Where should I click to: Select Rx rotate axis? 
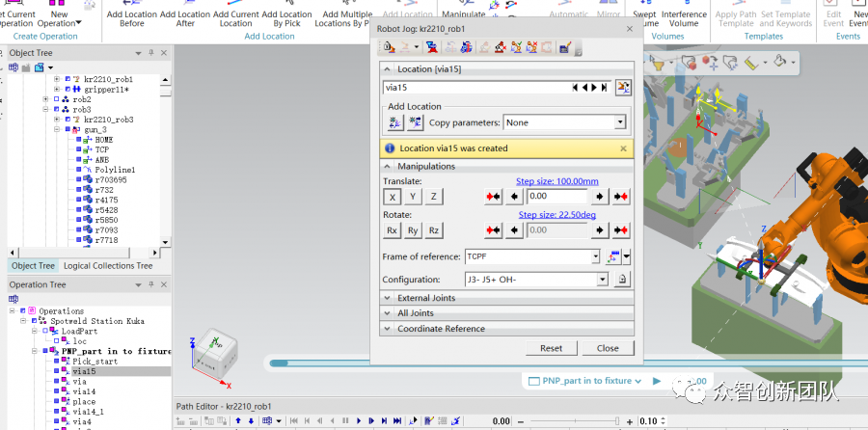392,230
